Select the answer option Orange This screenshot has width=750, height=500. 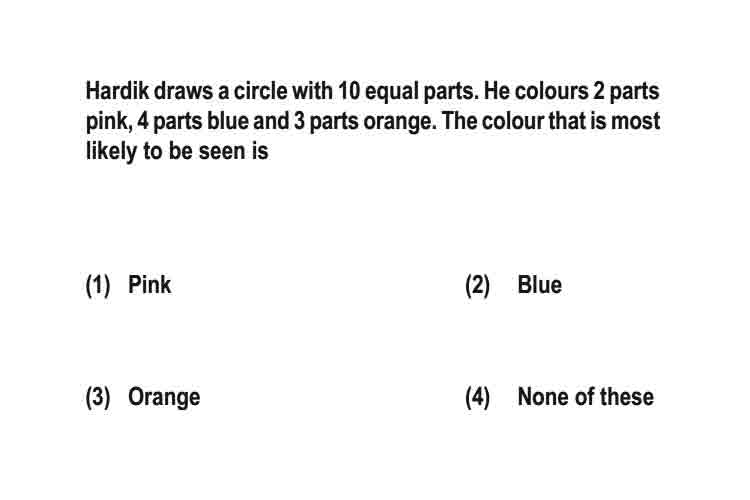[x=164, y=398]
